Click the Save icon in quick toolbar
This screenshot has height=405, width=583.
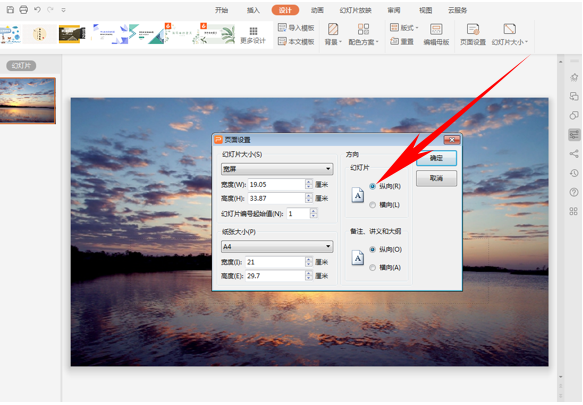pos(10,10)
